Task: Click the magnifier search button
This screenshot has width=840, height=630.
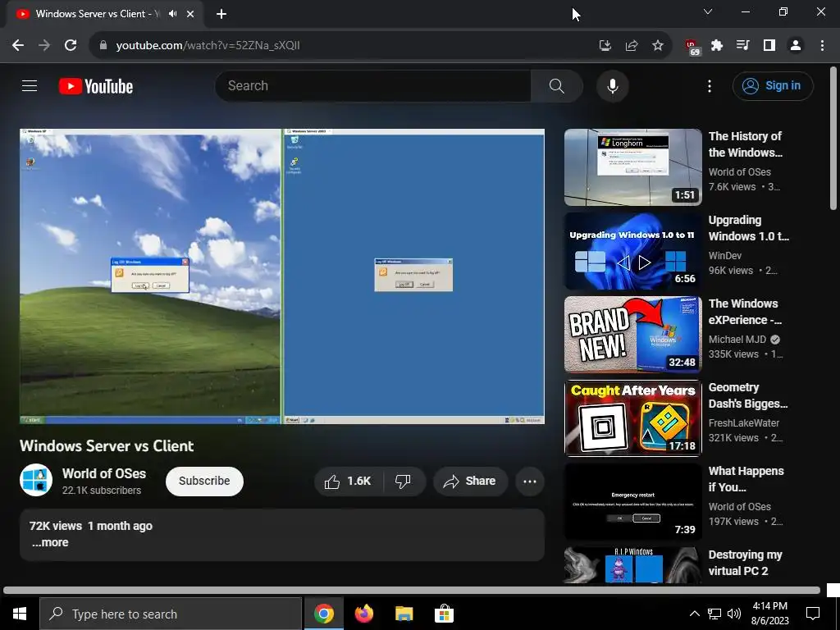Action: pos(557,85)
